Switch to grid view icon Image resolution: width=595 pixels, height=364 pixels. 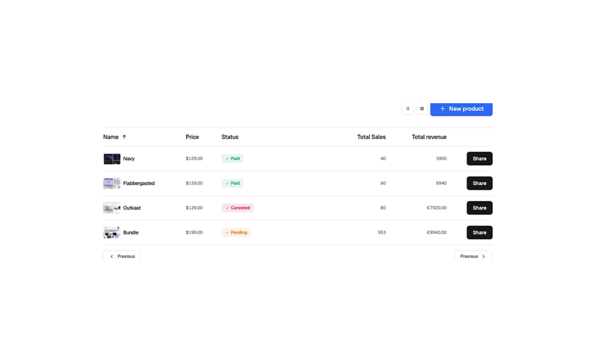(x=422, y=109)
